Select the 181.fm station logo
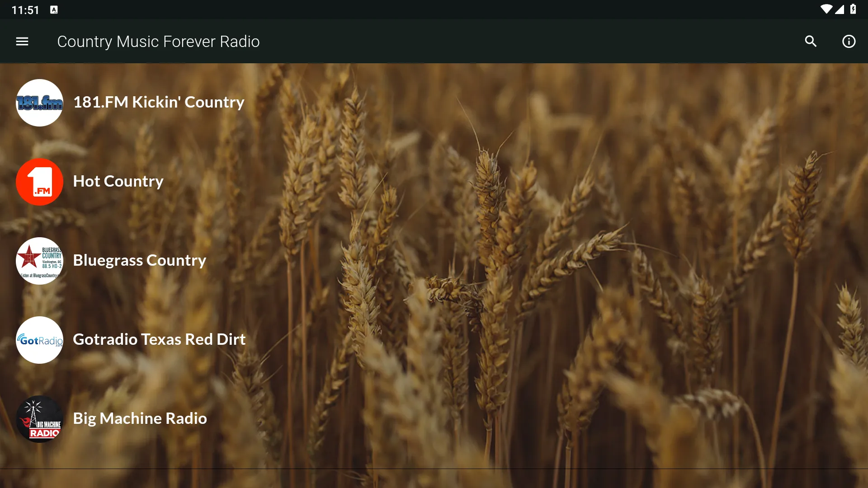Image resolution: width=868 pixels, height=488 pixels. [x=40, y=103]
